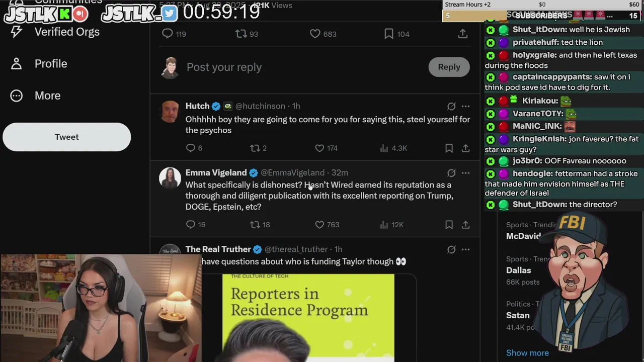Open Verified Orgs in sidebar
The height and width of the screenshot is (362, 644).
(55, 32)
